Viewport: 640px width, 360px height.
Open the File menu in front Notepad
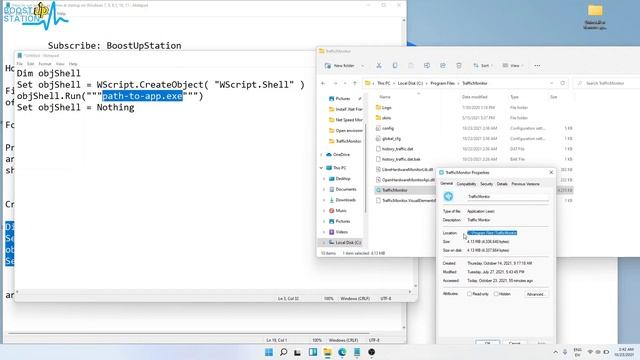pos(20,64)
